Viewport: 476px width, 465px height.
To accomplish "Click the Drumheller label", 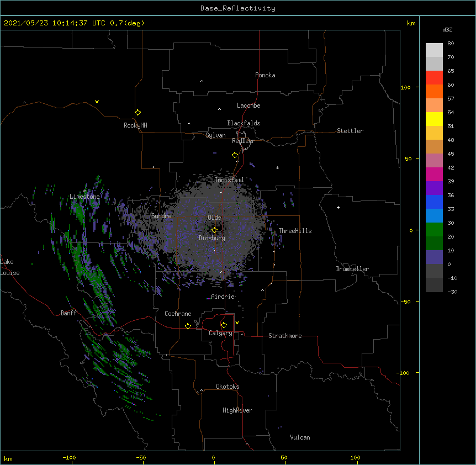I will [352, 269].
